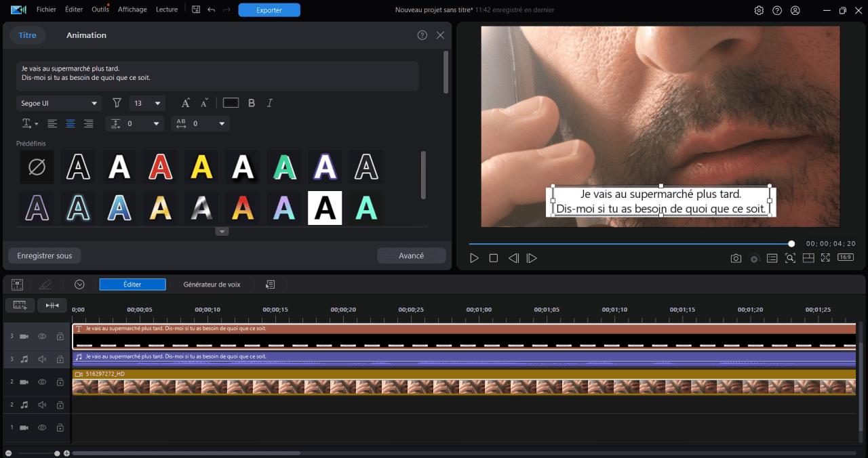Click the Avancé button
This screenshot has width=868, height=458.
point(412,255)
